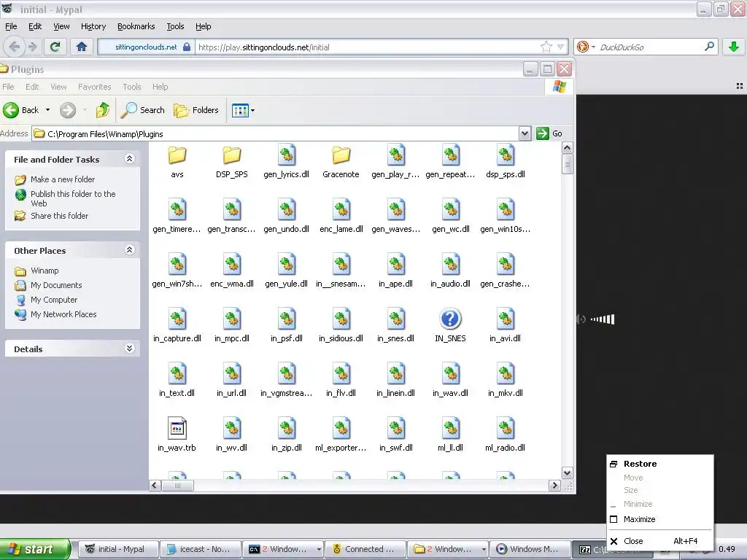747x560 pixels.
Task: Expand the Details panel
Action: point(129,349)
